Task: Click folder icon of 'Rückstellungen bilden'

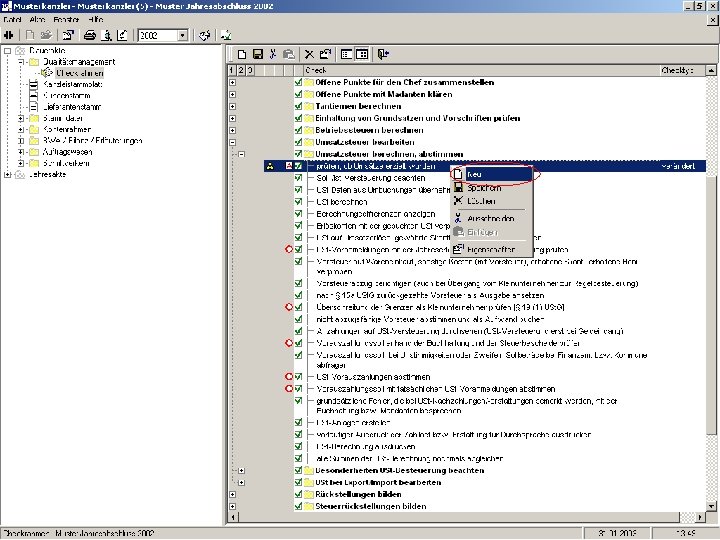Action: [x=309, y=495]
